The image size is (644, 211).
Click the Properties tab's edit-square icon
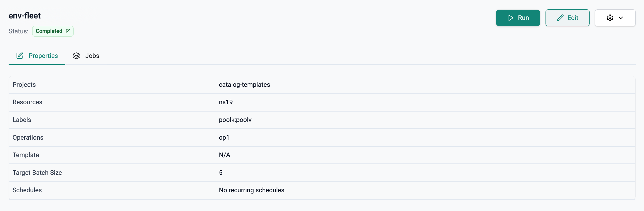[x=20, y=56]
